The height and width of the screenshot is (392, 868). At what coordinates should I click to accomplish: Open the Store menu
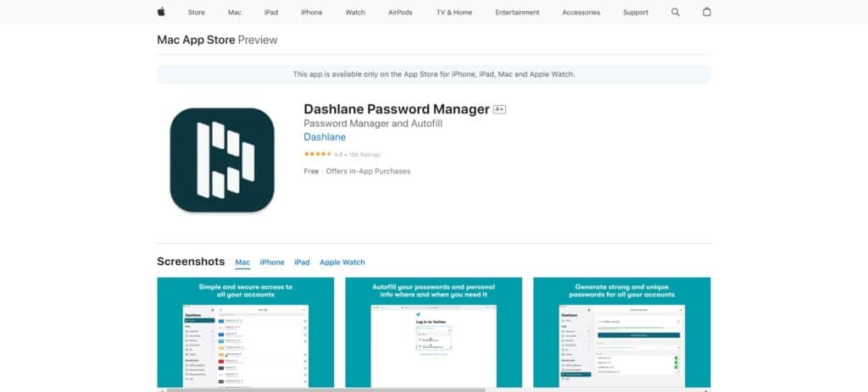pos(197,12)
